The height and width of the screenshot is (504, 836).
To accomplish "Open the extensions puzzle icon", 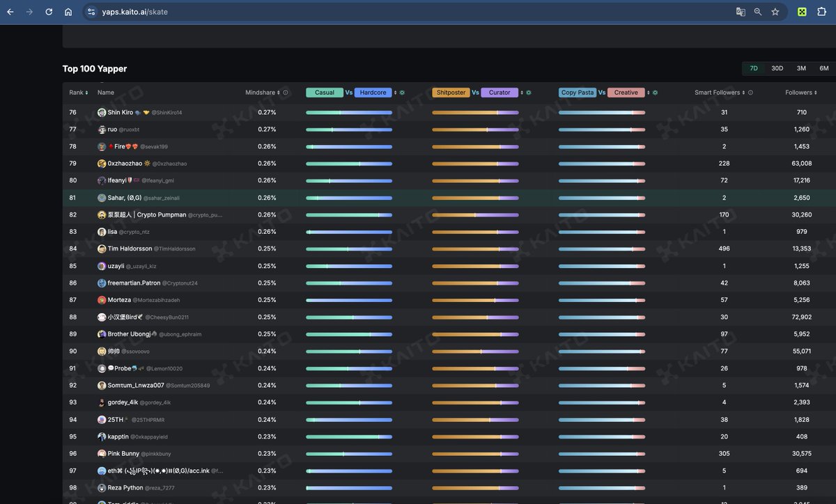I will tap(821, 12).
